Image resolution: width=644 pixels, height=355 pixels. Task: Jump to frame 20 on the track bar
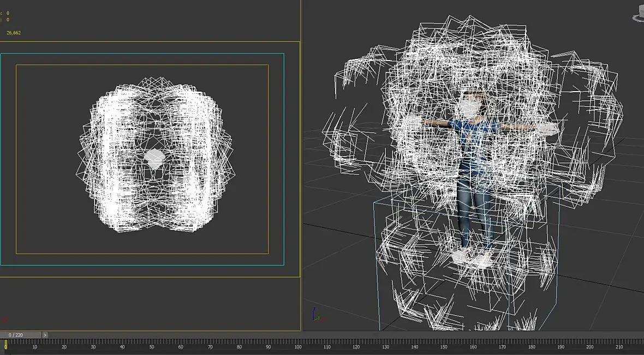click(x=64, y=347)
